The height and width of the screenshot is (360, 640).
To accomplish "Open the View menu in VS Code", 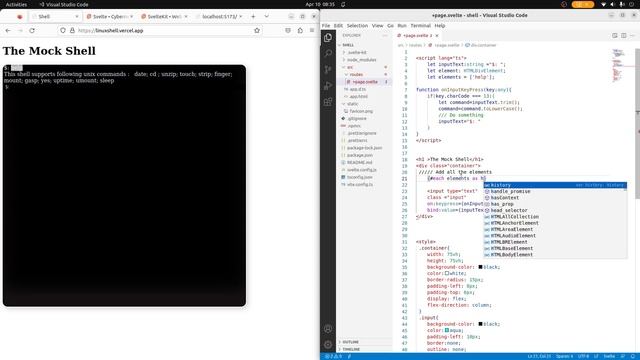I will [x=378, y=26].
